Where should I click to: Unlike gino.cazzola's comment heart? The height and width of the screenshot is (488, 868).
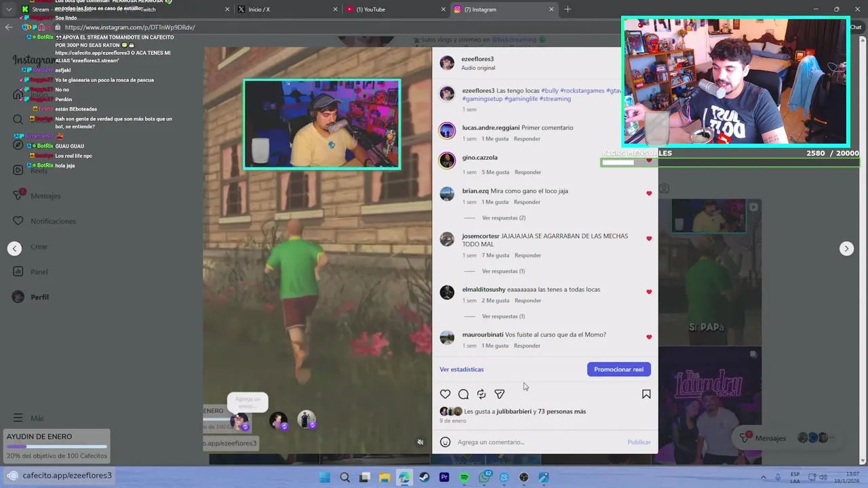pos(649,161)
